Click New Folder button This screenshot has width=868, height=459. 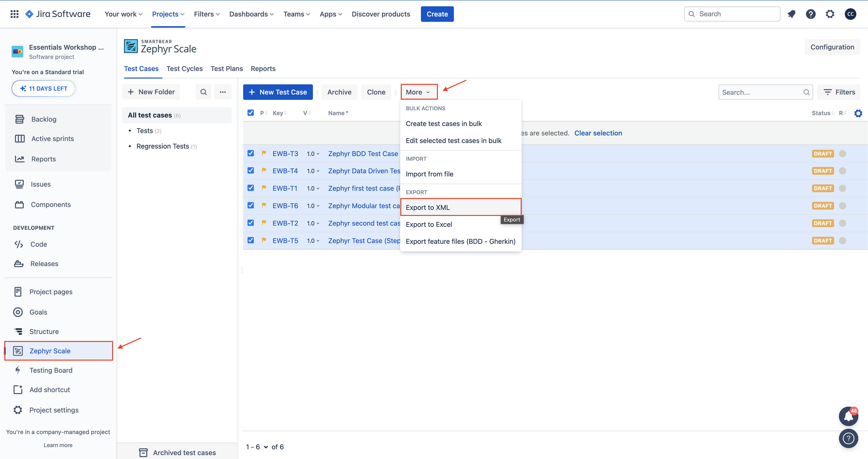pyautogui.click(x=151, y=92)
